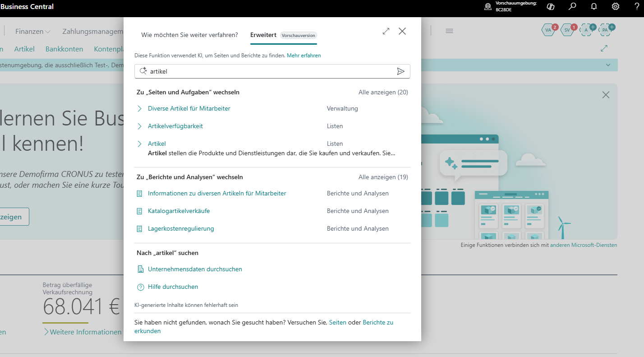Click the environment globe icon
644x357 pixels.
pyautogui.click(x=488, y=7)
